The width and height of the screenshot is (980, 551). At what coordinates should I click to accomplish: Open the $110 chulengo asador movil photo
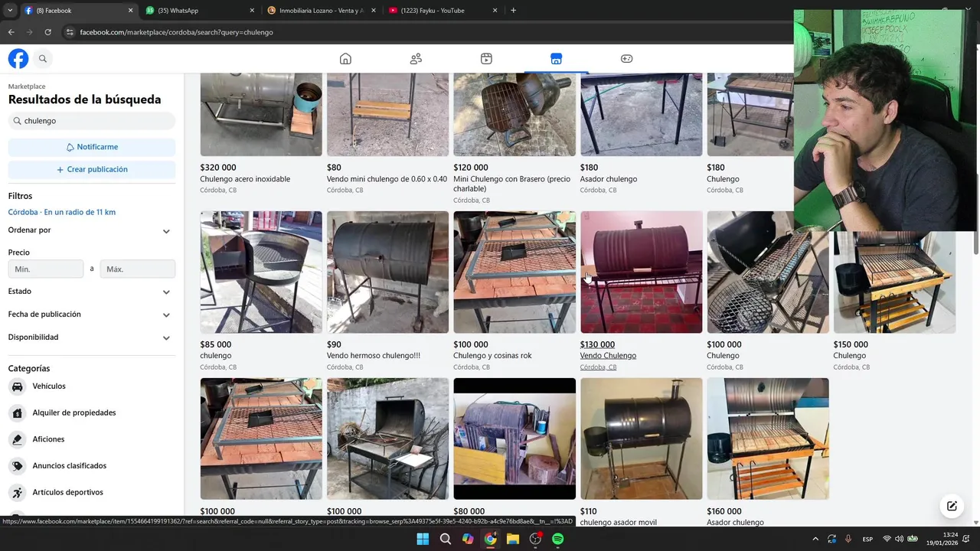(x=641, y=439)
